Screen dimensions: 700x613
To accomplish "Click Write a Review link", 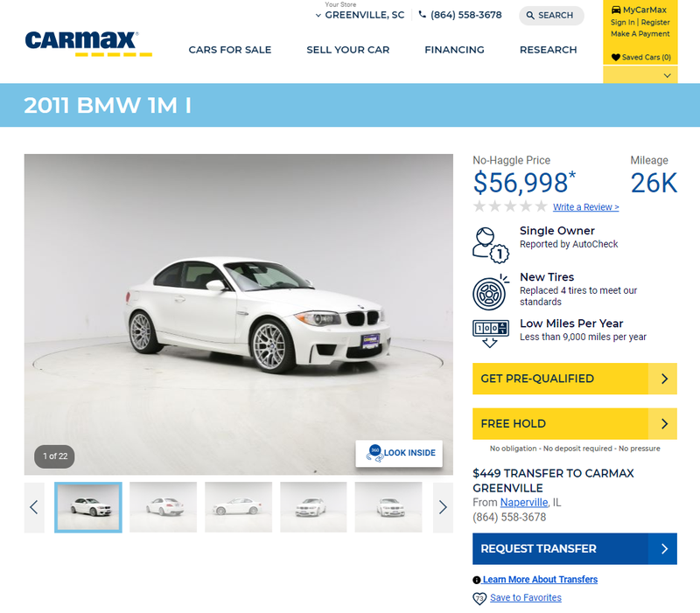I will pyautogui.click(x=585, y=207).
